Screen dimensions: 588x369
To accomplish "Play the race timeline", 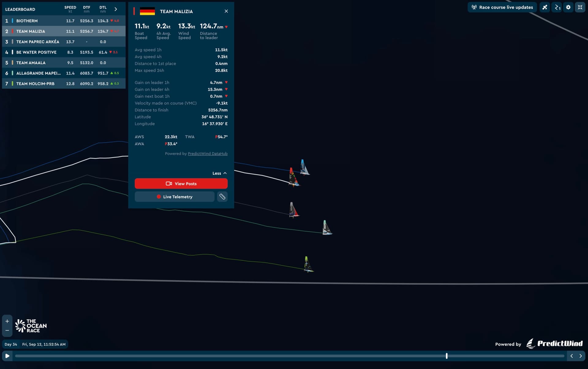I will click(7, 356).
